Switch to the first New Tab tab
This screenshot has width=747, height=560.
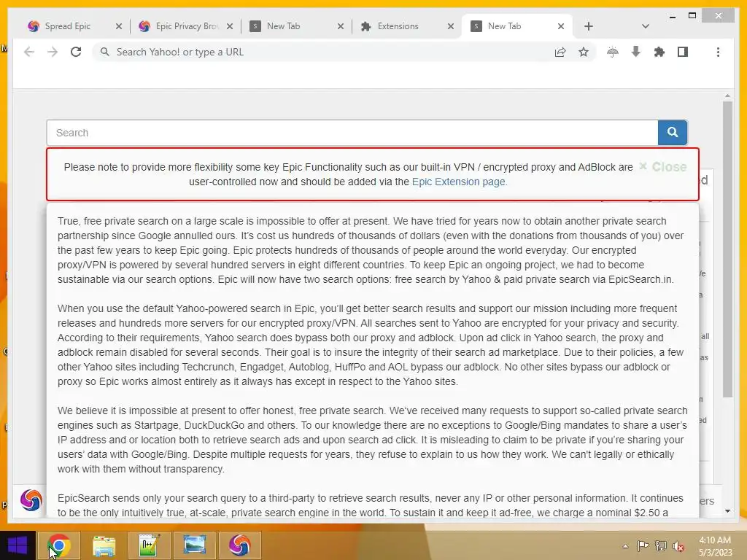(x=283, y=26)
